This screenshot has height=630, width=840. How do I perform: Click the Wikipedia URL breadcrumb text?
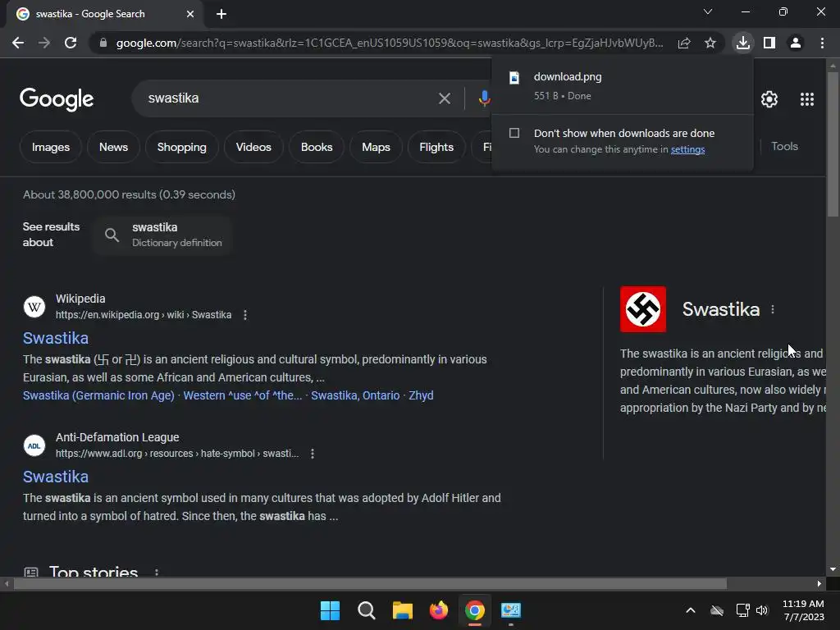[x=144, y=315]
